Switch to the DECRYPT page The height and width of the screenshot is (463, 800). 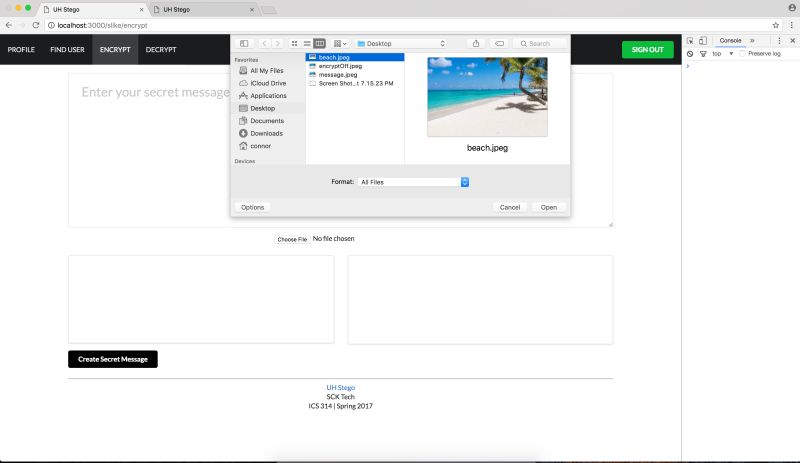(x=161, y=50)
